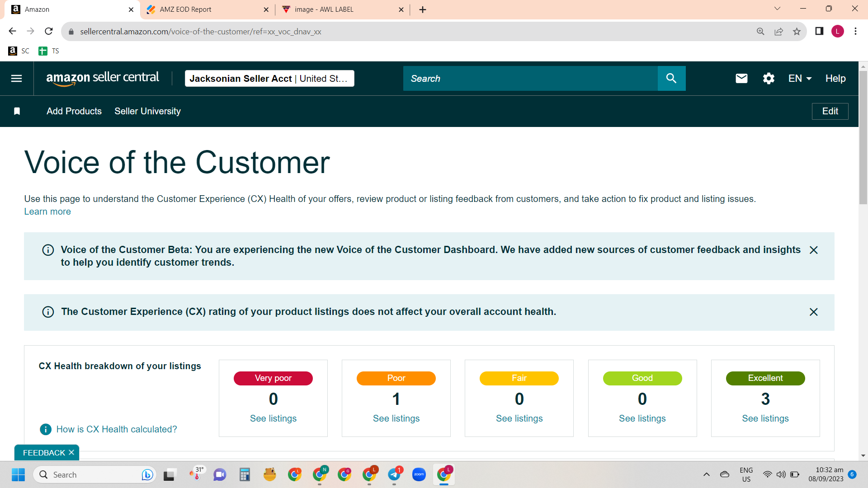Open the Chrome tab search chevron
The height and width of the screenshot is (488, 868).
click(777, 9)
